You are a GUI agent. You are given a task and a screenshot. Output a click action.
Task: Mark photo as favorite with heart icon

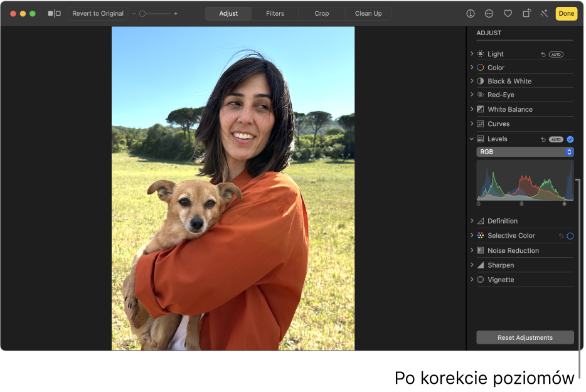coord(508,13)
